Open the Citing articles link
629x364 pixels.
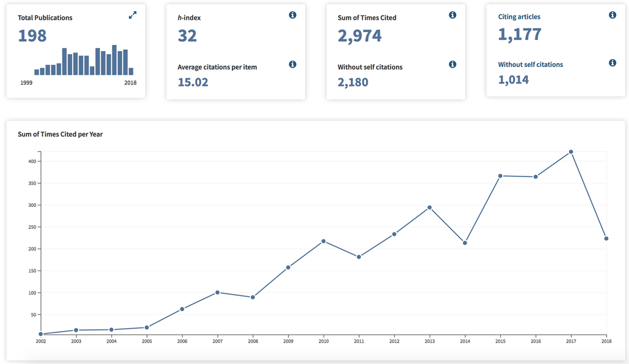point(519,17)
